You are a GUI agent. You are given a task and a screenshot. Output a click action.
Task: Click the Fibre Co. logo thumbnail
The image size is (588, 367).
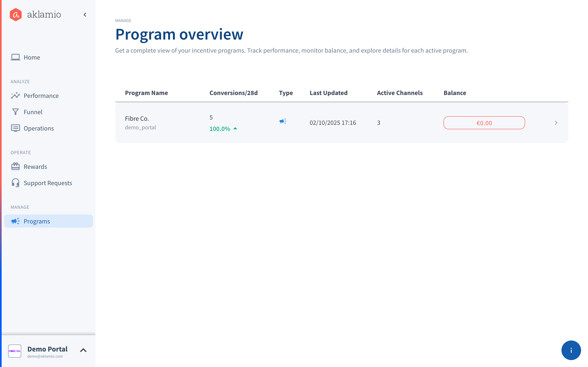14,351
